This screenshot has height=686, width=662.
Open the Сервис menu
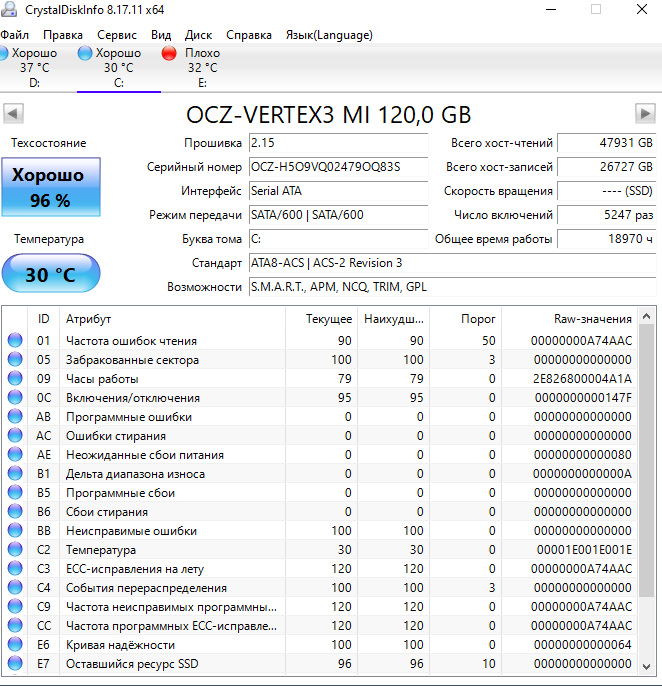(117, 35)
